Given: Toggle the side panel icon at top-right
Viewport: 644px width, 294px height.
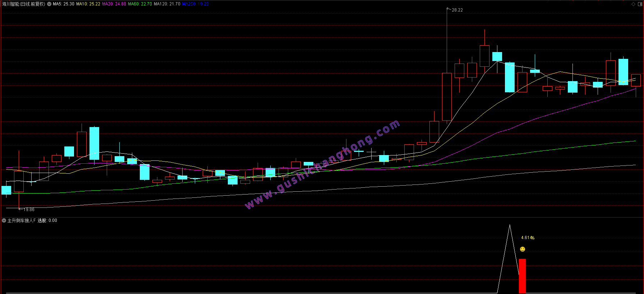Looking at the screenshot, I should [x=640, y=4].
